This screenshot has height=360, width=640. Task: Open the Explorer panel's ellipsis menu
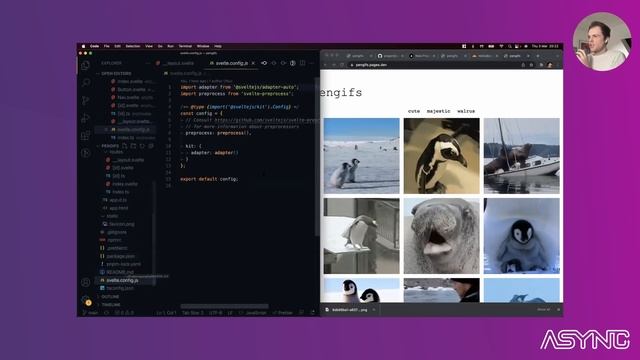[148, 63]
